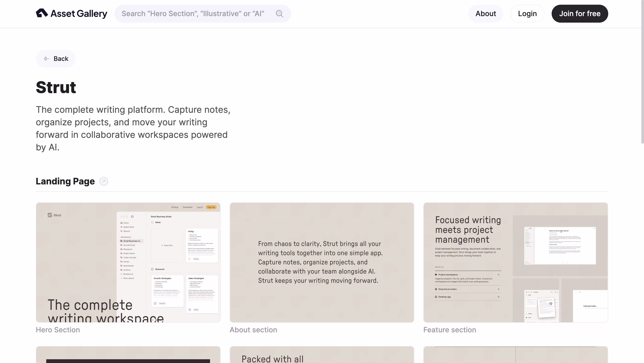Viewport: 644px width, 363px height.
Task: Focus the Hero Section search field
Action: [x=193, y=13]
